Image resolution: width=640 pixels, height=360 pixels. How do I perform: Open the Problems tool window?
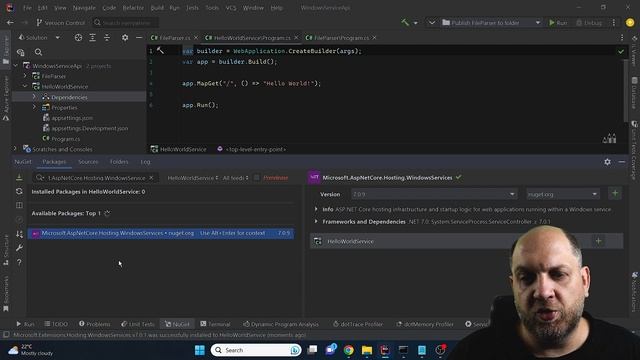95,324
